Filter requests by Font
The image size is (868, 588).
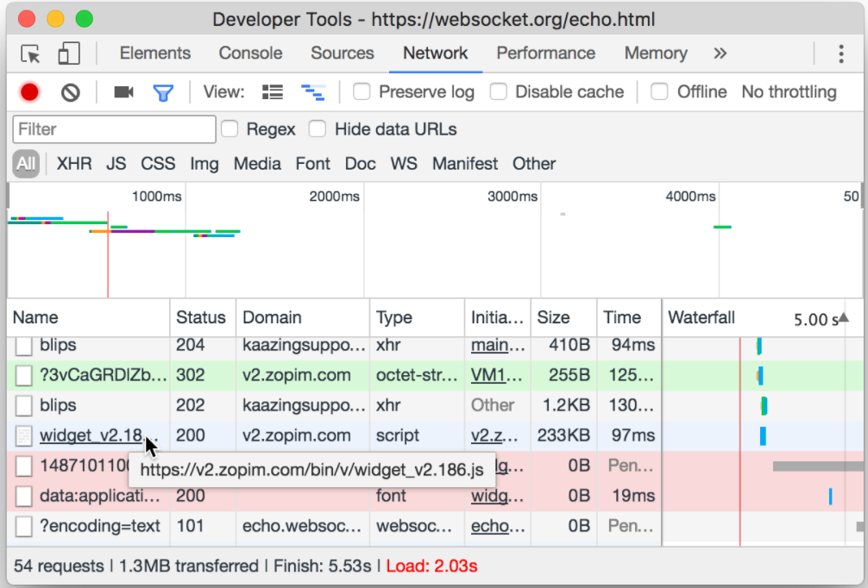(312, 164)
